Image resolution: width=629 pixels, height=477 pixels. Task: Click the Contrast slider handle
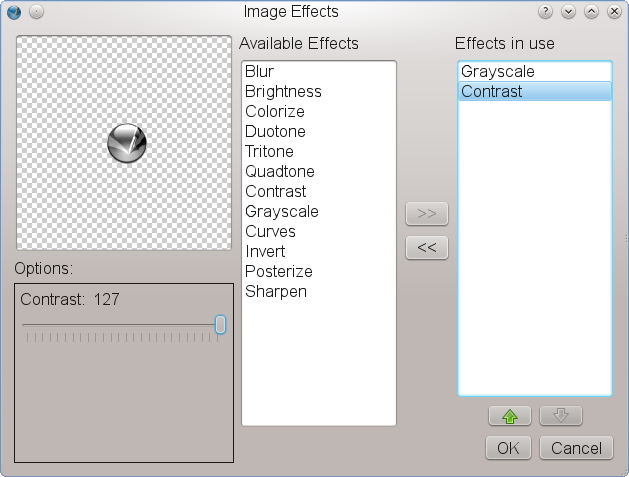pos(221,325)
